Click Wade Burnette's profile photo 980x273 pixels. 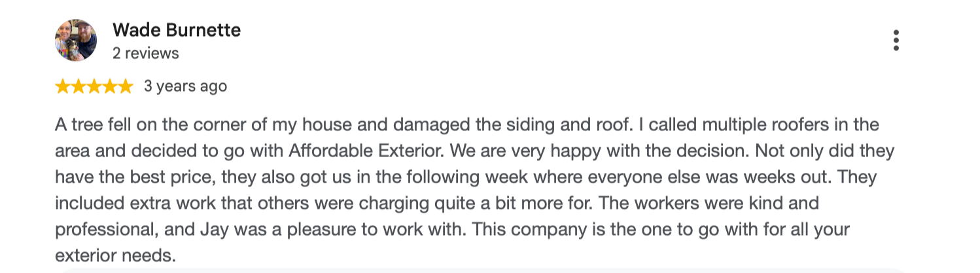[x=76, y=41]
